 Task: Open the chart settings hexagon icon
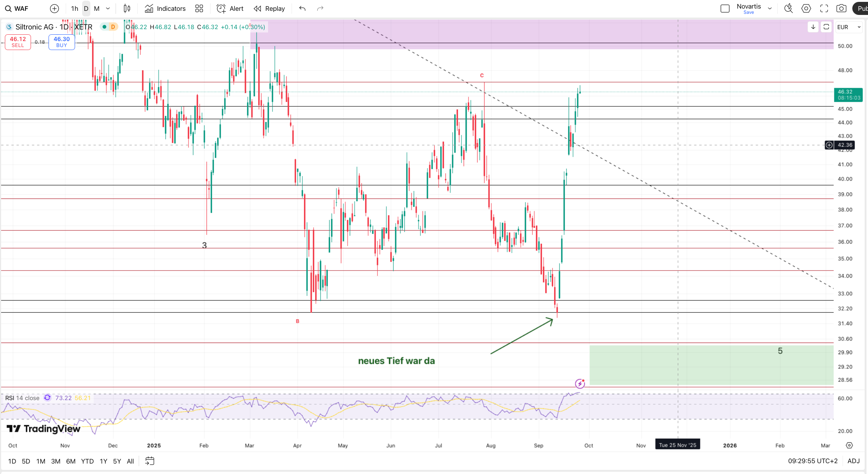coord(806,9)
